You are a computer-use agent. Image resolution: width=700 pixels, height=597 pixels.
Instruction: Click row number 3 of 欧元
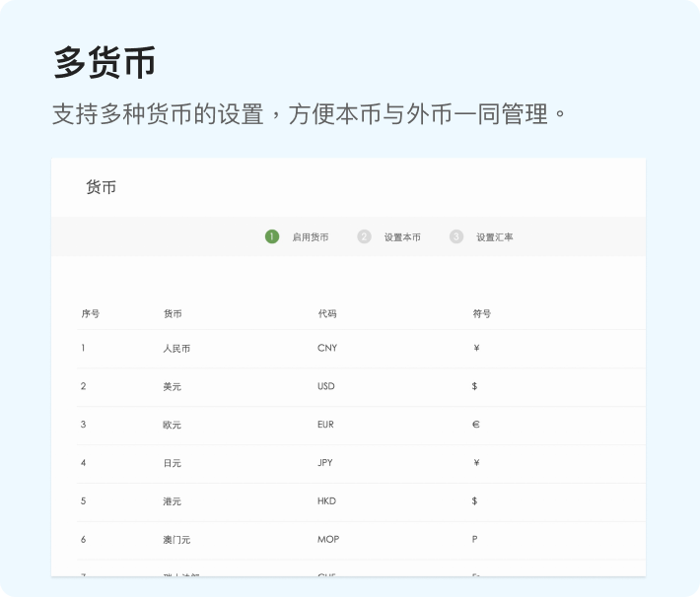[x=84, y=425]
